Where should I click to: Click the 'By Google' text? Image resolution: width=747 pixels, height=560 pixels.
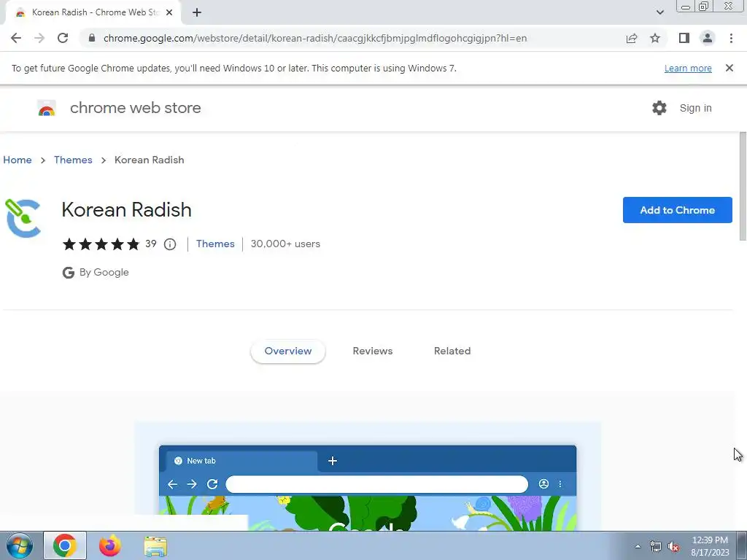pos(104,273)
